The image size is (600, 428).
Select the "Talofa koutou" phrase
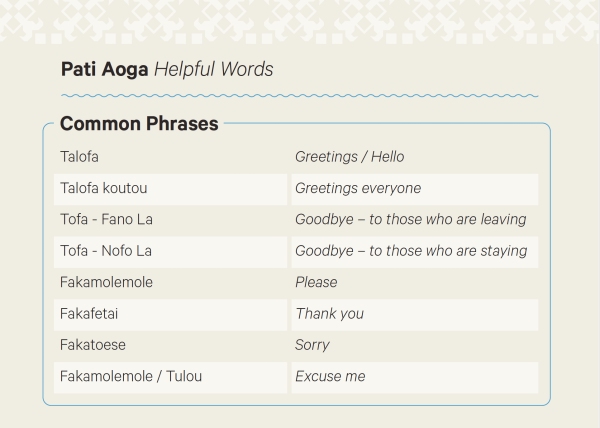pyautogui.click(x=104, y=188)
